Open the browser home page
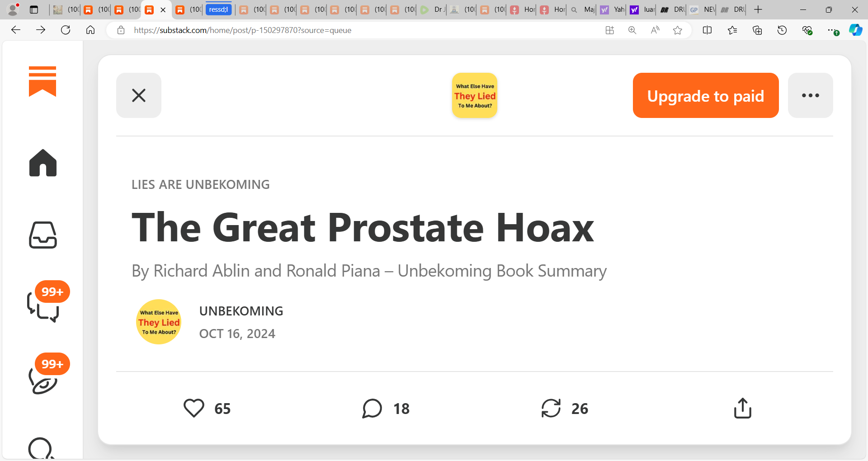This screenshot has height=461, width=868. click(x=90, y=30)
